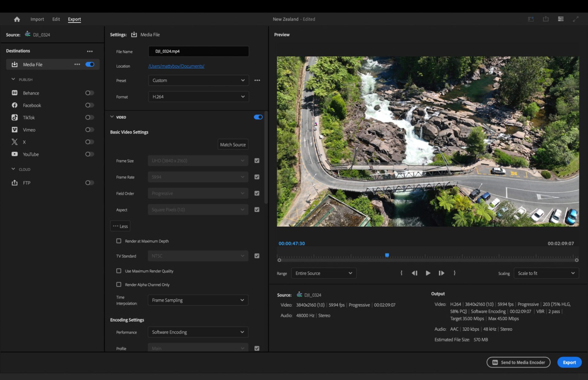The image size is (588, 380).
Task: Click the TikTok icon
Action: (14, 117)
